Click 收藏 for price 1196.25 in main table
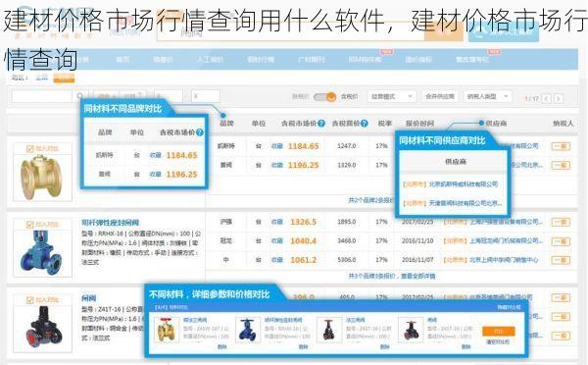 coord(276,165)
